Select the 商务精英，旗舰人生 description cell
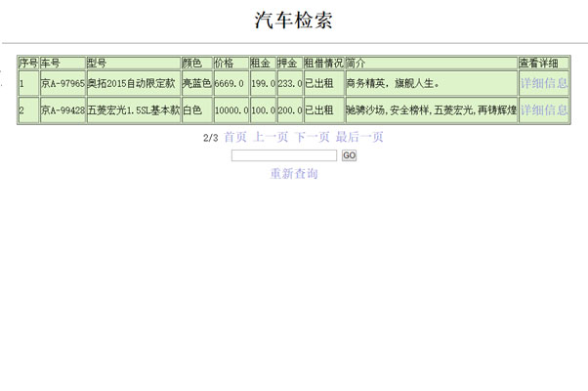The width and height of the screenshot is (588, 391). tap(430, 83)
